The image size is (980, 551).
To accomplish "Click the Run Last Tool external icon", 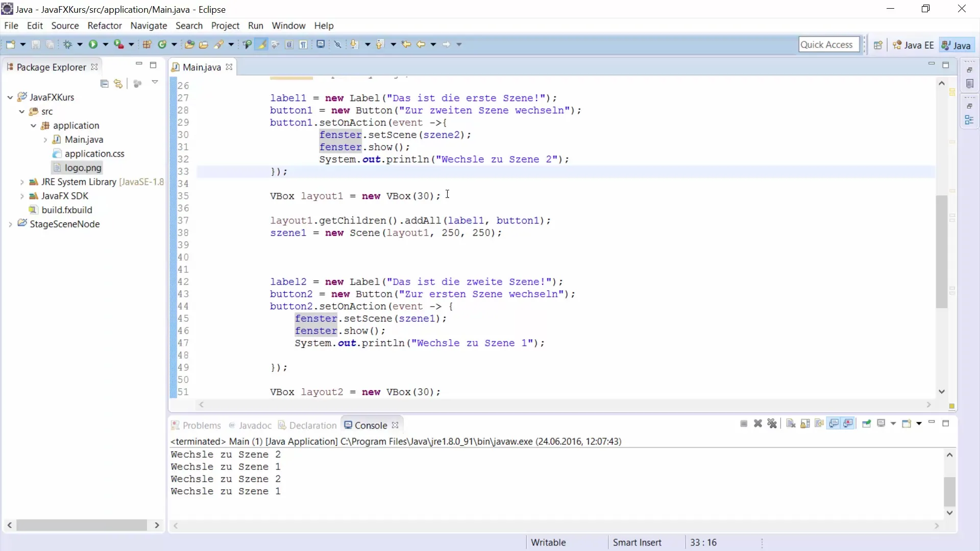I will (118, 45).
